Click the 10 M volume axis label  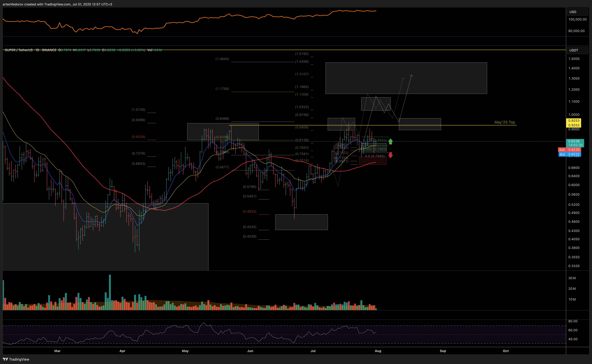point(572,300)
